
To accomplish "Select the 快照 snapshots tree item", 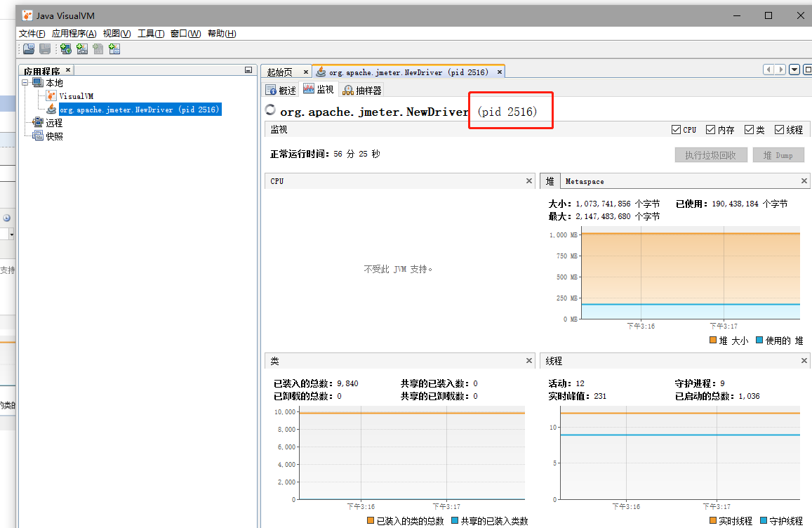I will point(54,136).
